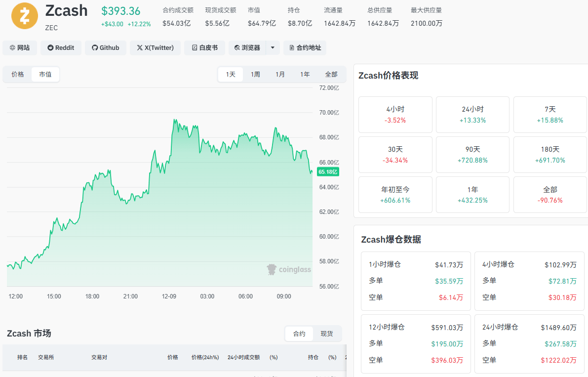Click the 4小时 performance card

[x=395, y=115]
